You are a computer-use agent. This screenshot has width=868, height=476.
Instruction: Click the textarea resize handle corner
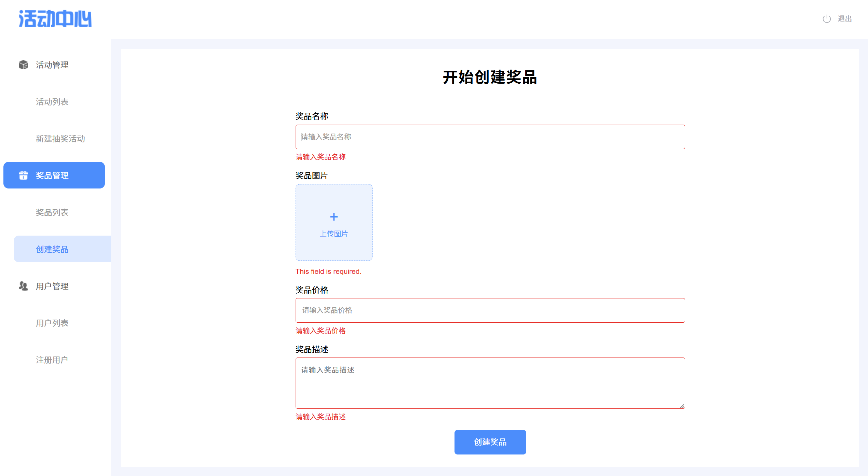[x=682, y=406]
